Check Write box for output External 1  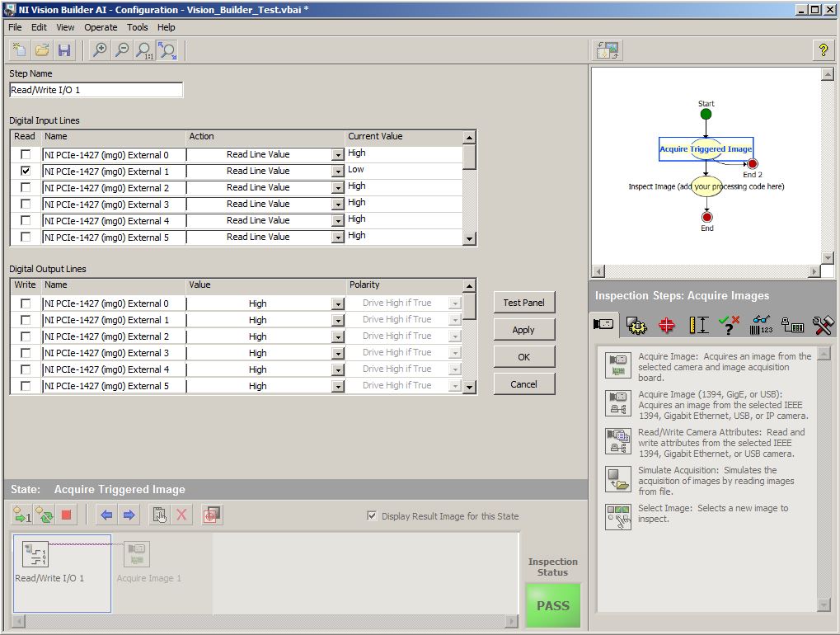tap(26, 320)
